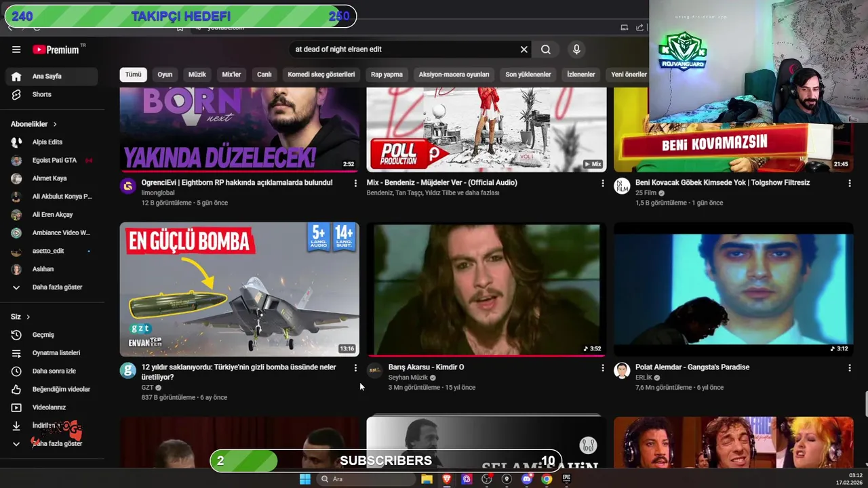Image resolution: width=868 pixels, height=488 pixels.
Task: Expand Daha fazla göster under Siz
Action: point(52,443)
